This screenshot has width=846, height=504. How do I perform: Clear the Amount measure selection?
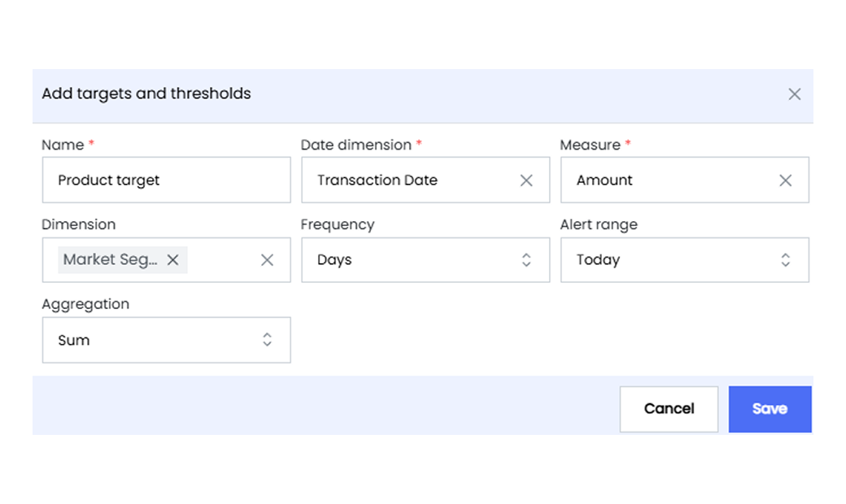pos(785,180)
